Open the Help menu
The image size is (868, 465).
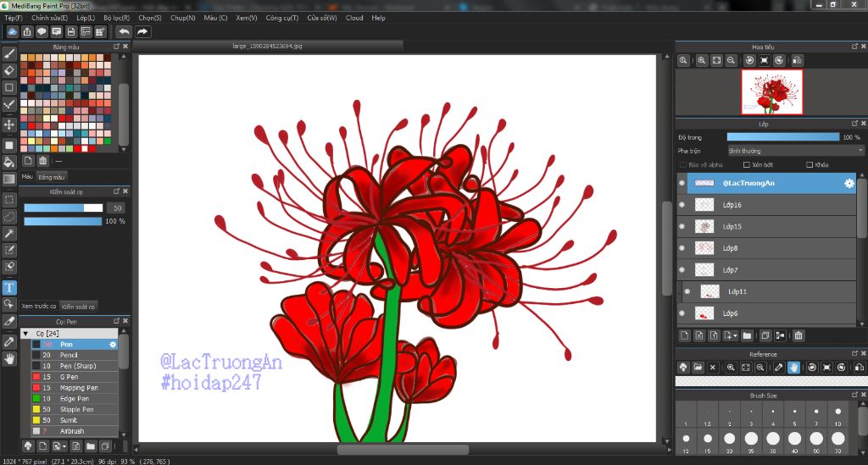tap(378, 18)
